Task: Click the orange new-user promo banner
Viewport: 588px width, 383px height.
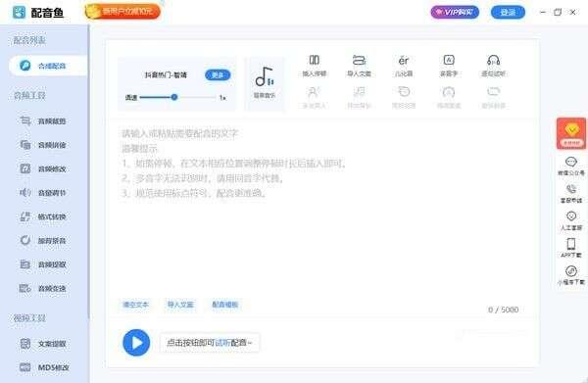Action: pyautogui.click(x=123, y=11)
